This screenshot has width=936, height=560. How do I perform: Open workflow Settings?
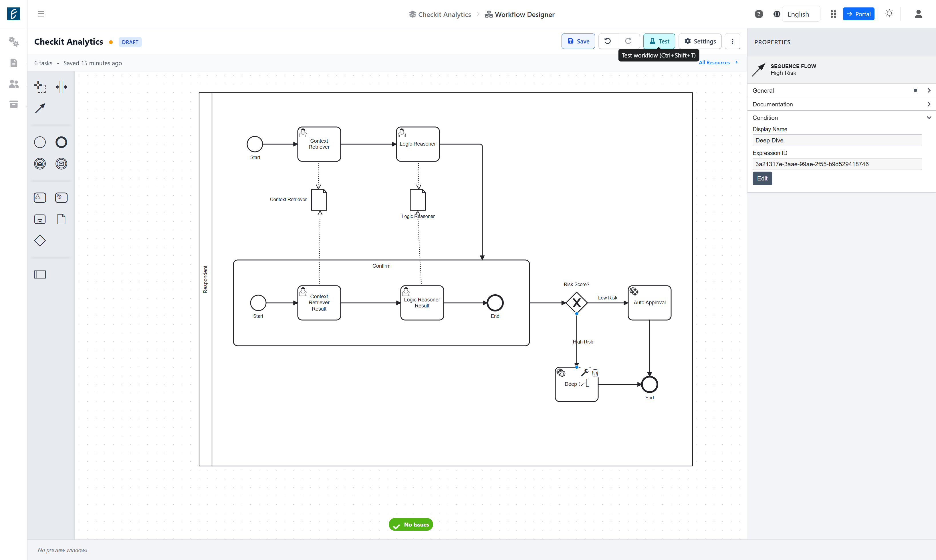tap(700, 41)
